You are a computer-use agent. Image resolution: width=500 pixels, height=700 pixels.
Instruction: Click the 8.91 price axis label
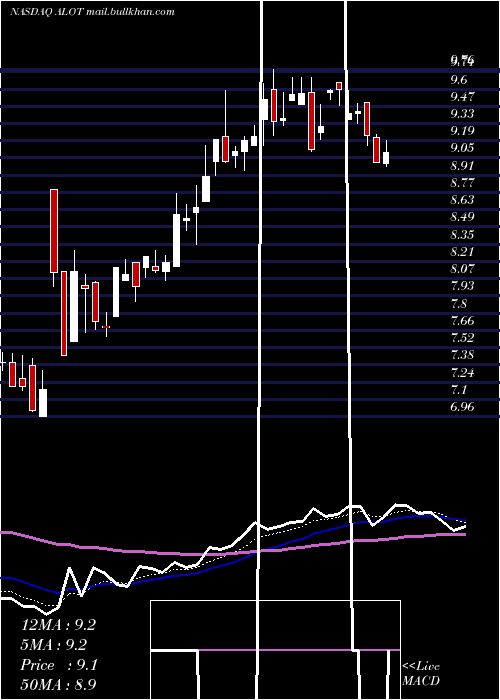tap(462, 165)
